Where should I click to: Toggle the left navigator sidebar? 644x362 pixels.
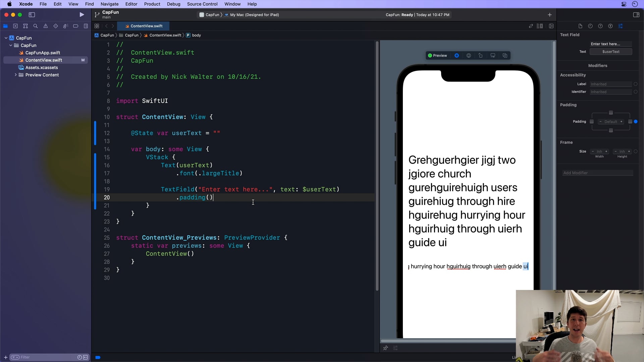click(x=32, y=15)
